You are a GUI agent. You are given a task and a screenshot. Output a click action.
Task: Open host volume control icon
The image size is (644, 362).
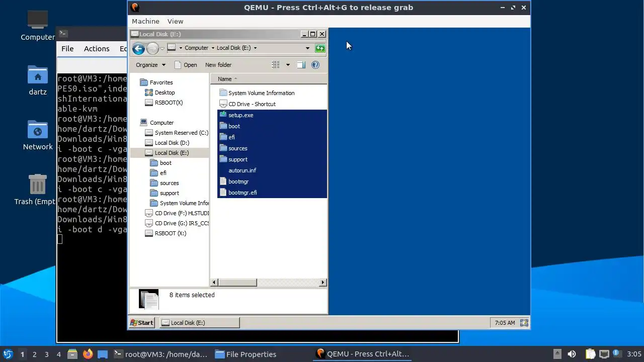click(x=572, y=354)
